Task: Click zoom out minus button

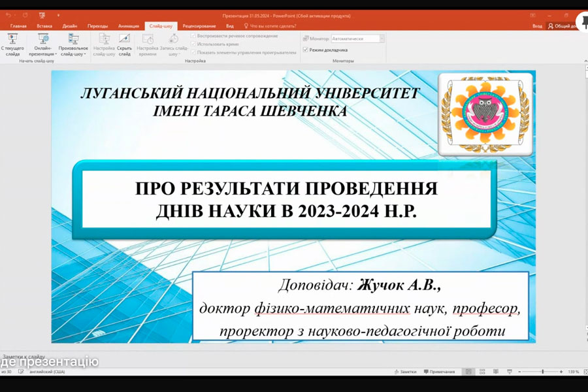Action: 519,372
